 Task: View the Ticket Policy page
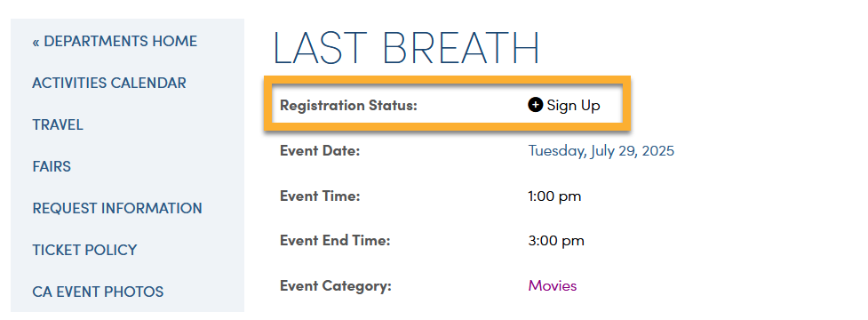pyautogui.click(x=84, y=250)
